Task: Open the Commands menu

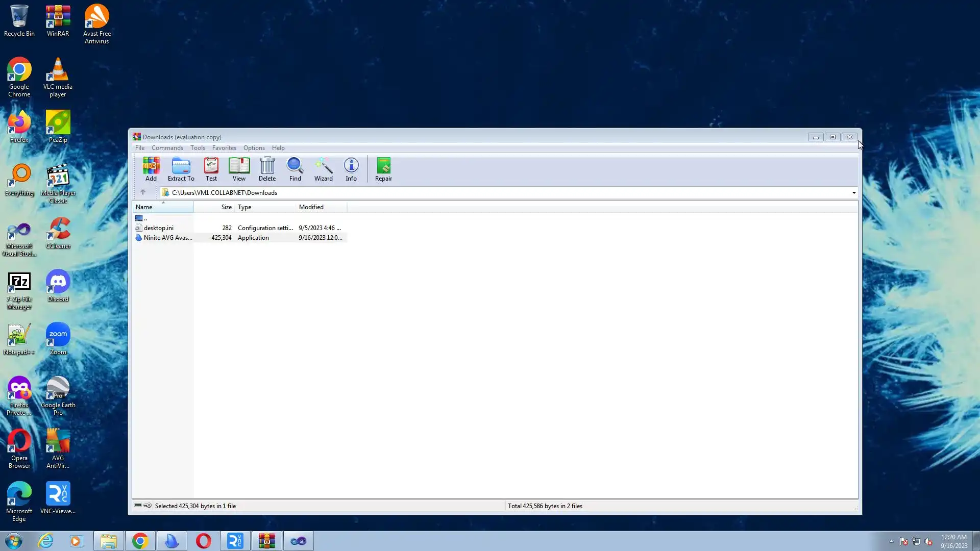Action: pos(167,148)
